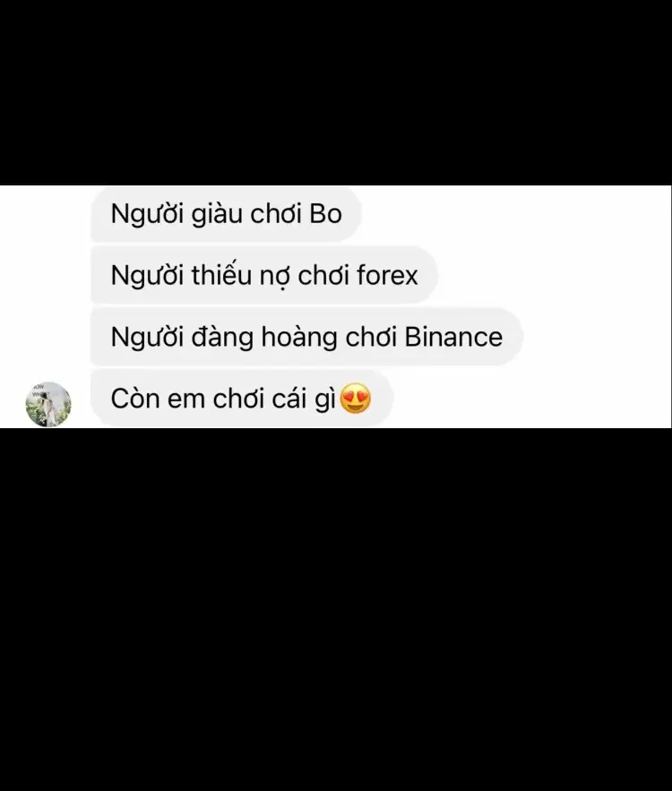
Task: Click "hoàng" in the Binance message
Action: [299, 338]
